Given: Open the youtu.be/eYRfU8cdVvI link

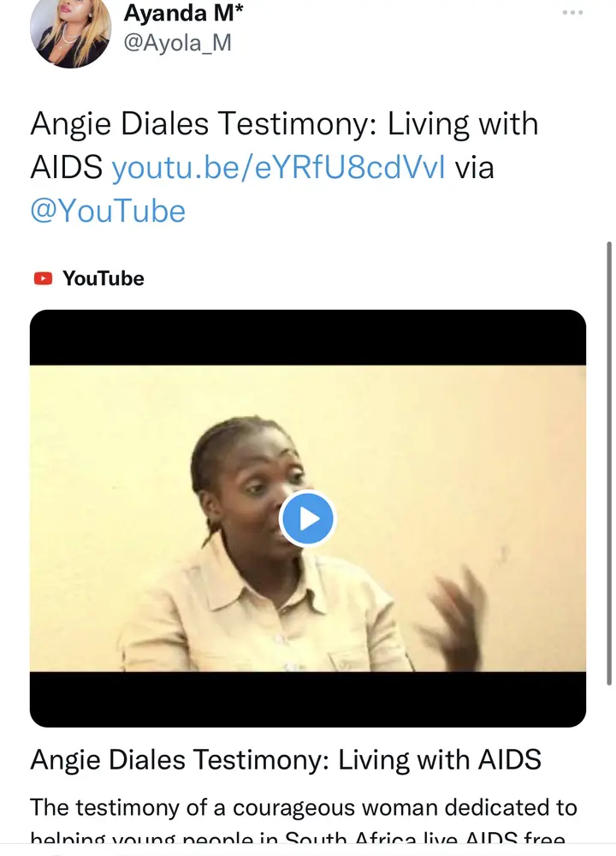Looking at the screenshot, I should click(278, 167).
